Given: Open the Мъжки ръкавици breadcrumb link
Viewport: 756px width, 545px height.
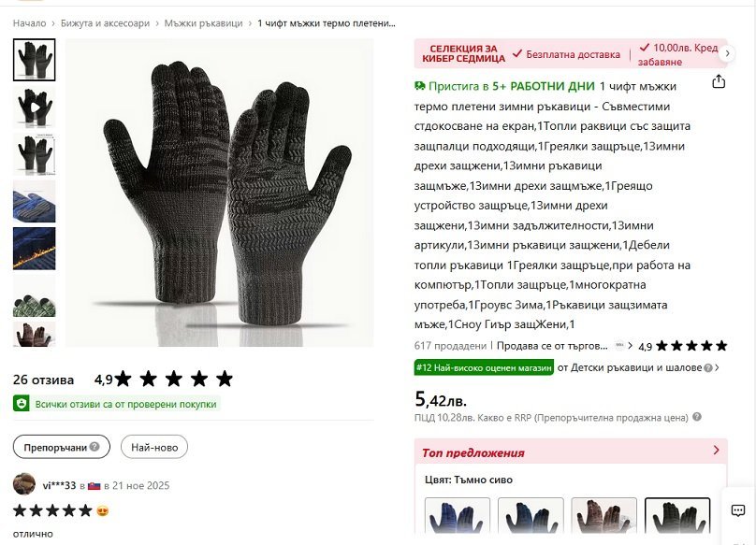Looking at the screenshot, I should point(203,23).
